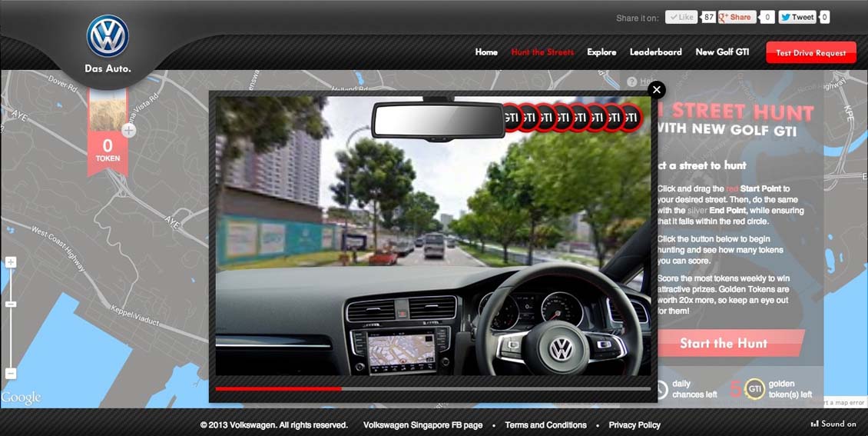Screen dimensions: 868x436
Task: Click the Google logo on the map
Action: tap(21, 398)
